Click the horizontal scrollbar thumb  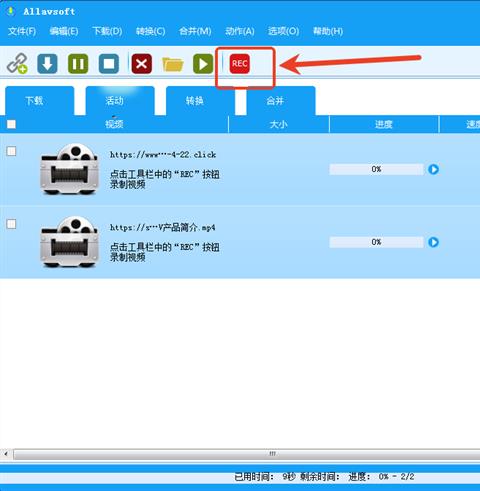pyautogui.click(x=247, y=454)
